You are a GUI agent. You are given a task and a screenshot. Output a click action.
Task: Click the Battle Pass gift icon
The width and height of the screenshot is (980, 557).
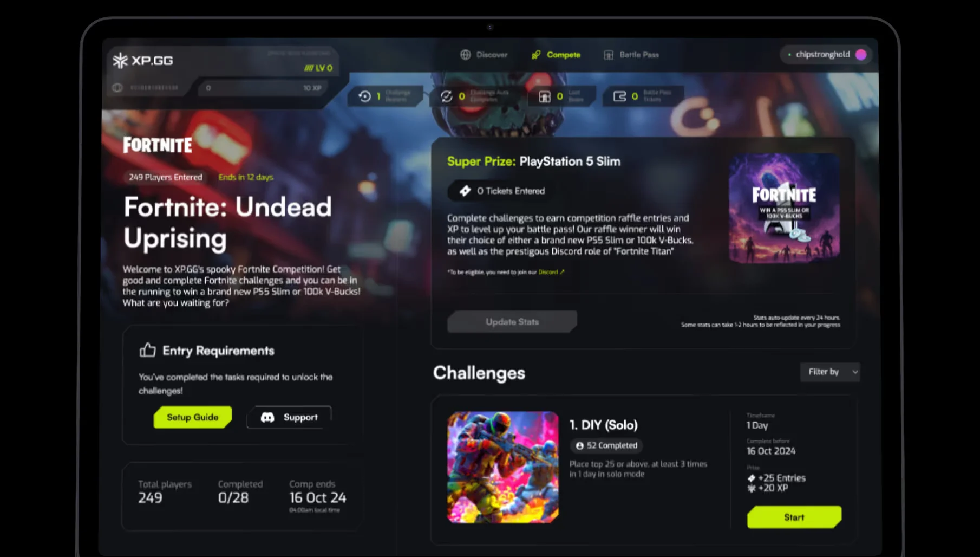pyautogui.click(x=609, y=55)
